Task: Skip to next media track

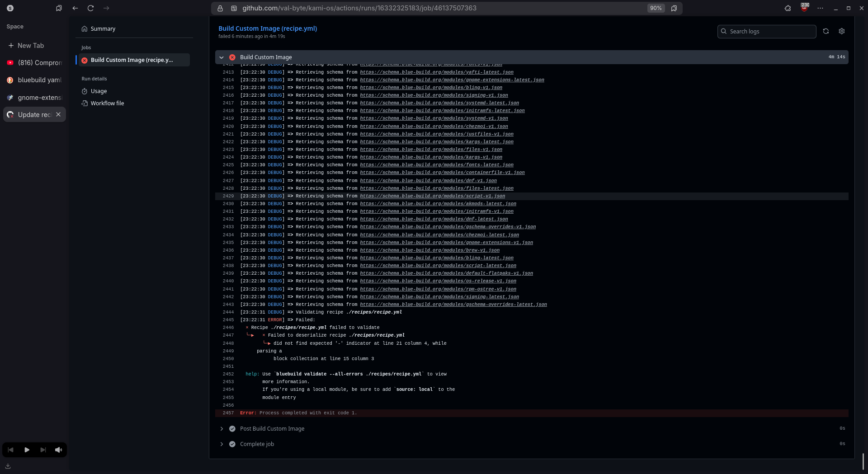Action: (43, 450)
